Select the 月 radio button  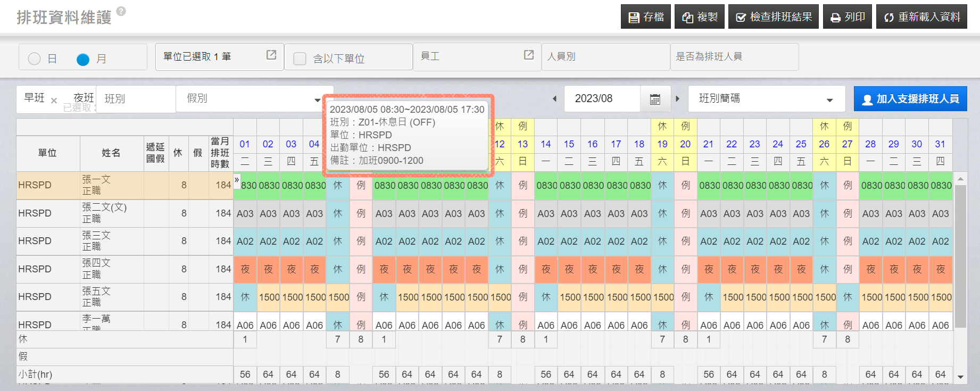tap(83, 59)
